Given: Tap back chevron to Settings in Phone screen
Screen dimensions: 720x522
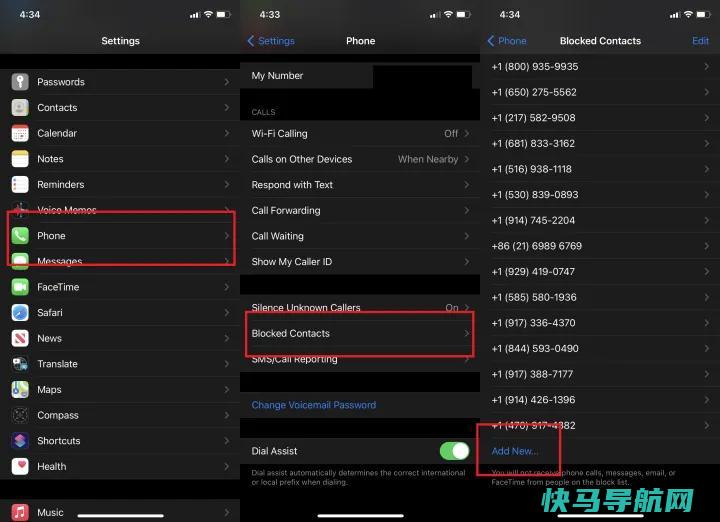Looking at the screenshot, I should [251, 41].
